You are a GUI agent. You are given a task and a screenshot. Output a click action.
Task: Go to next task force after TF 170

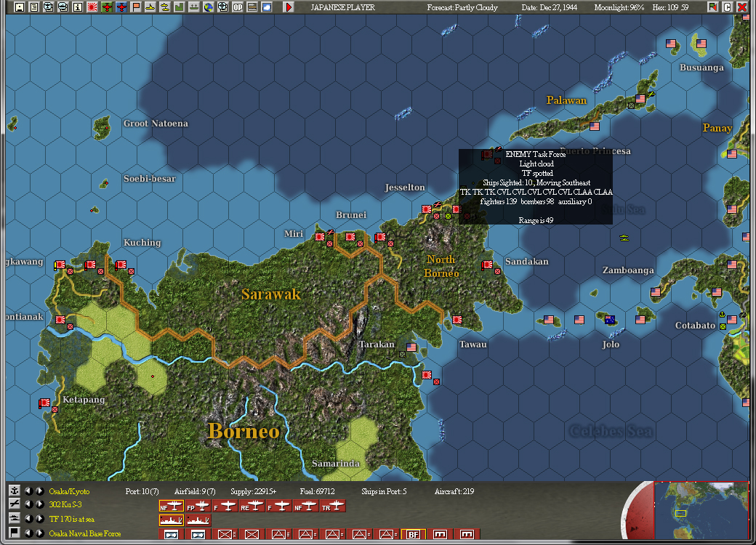coord(40,519)
